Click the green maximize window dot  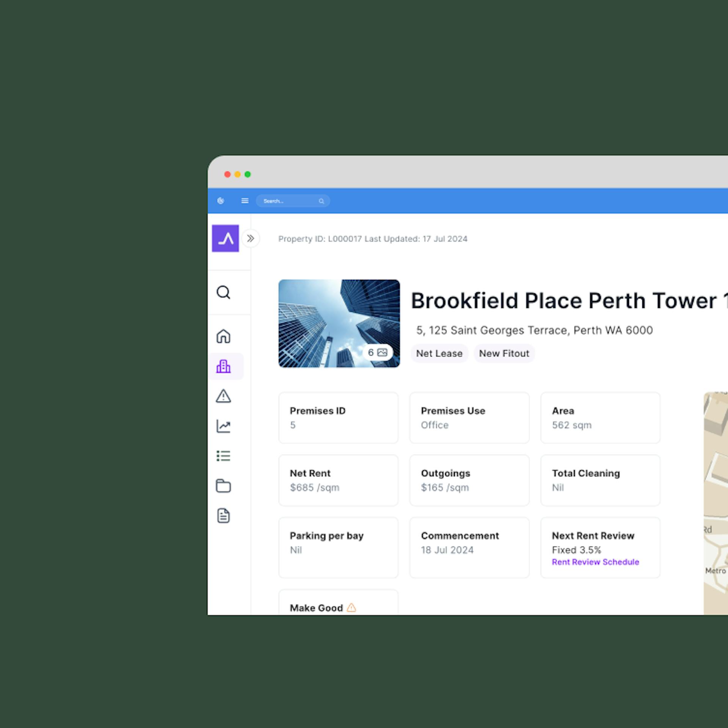248,174
